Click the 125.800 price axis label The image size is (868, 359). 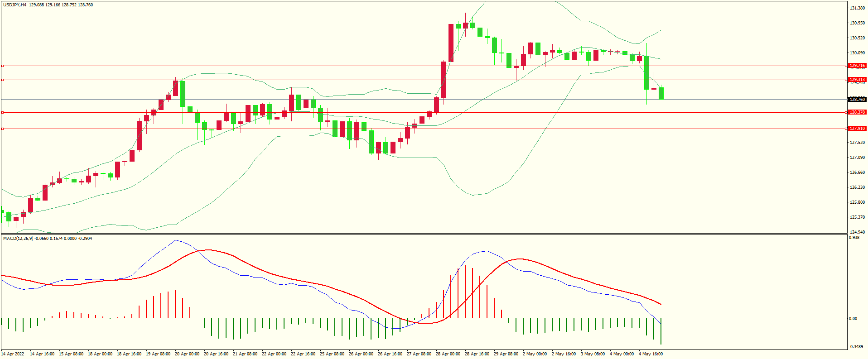pos(857,202)
